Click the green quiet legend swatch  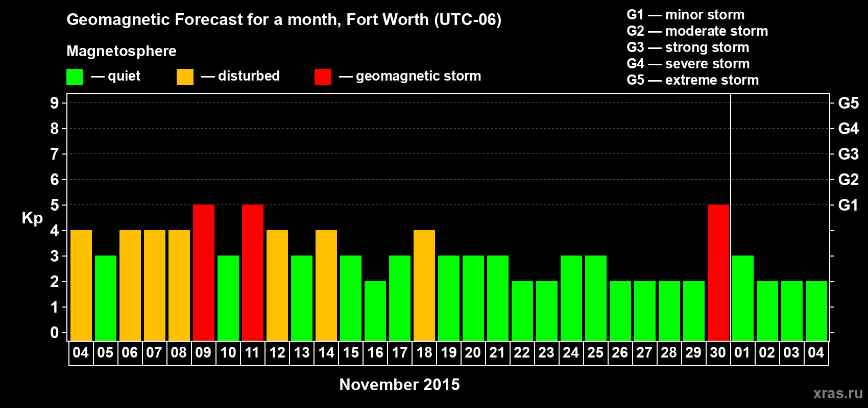[x=75, y=77]
